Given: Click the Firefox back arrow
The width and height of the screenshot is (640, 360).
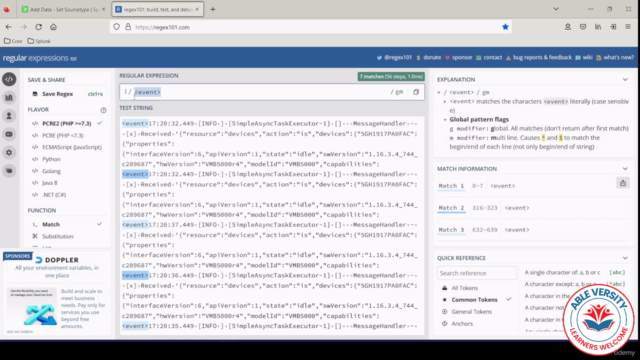Looking at the screenshot, I should pos(9,27).
